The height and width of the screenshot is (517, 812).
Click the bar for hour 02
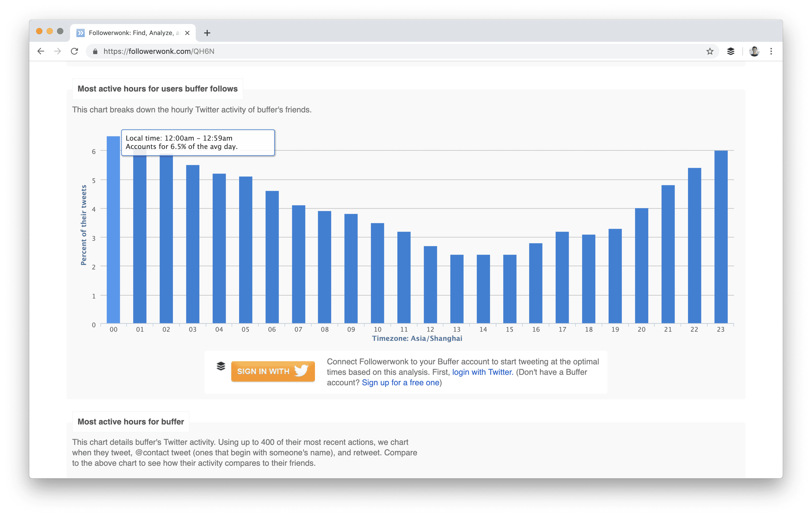tap(166, 238)
